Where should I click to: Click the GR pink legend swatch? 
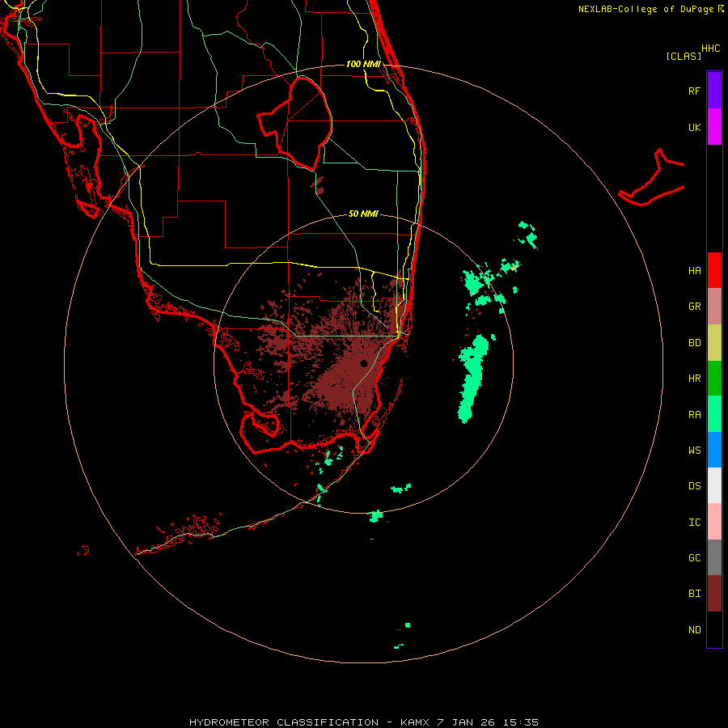(x=714, y=307)
